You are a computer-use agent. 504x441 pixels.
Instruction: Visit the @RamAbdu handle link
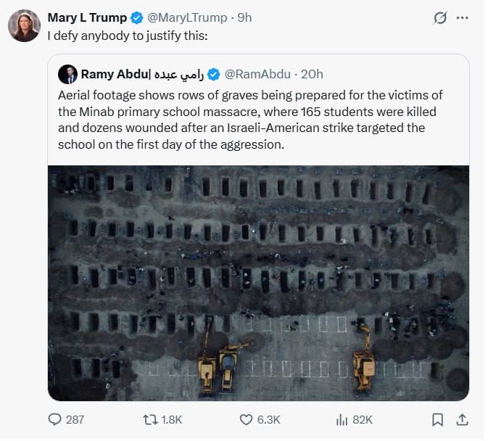257,74
